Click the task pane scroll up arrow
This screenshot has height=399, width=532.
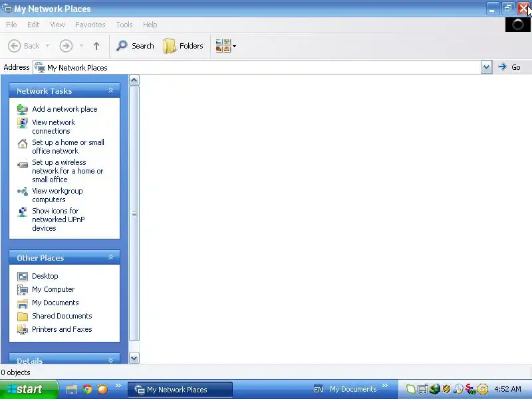(x=134, y=80)
